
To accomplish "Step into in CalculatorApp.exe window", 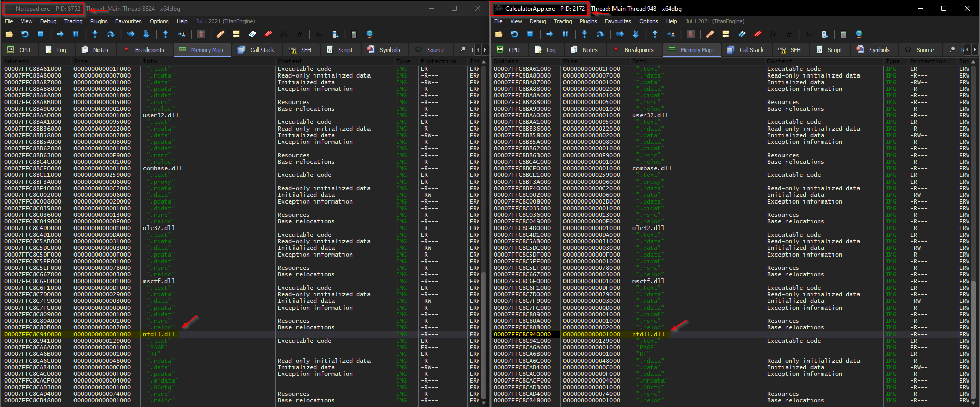I will (584, 34).
